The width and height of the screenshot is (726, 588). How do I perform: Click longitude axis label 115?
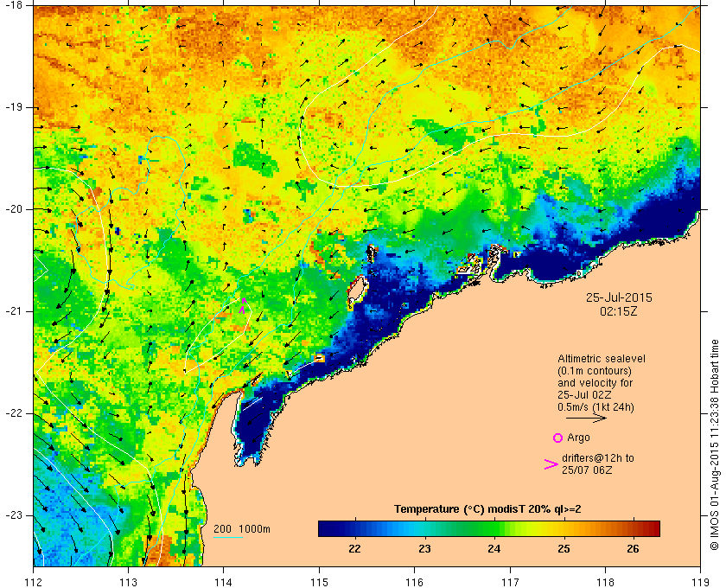(319, 581)
